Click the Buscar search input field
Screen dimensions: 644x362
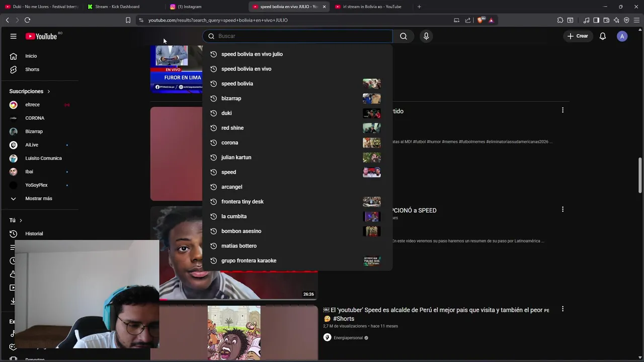[298, 36]
